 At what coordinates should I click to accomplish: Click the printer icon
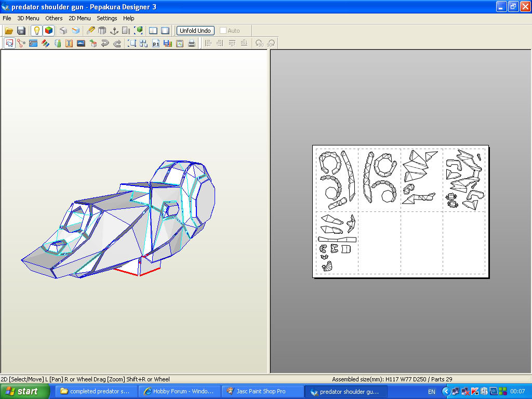[192, 44]
